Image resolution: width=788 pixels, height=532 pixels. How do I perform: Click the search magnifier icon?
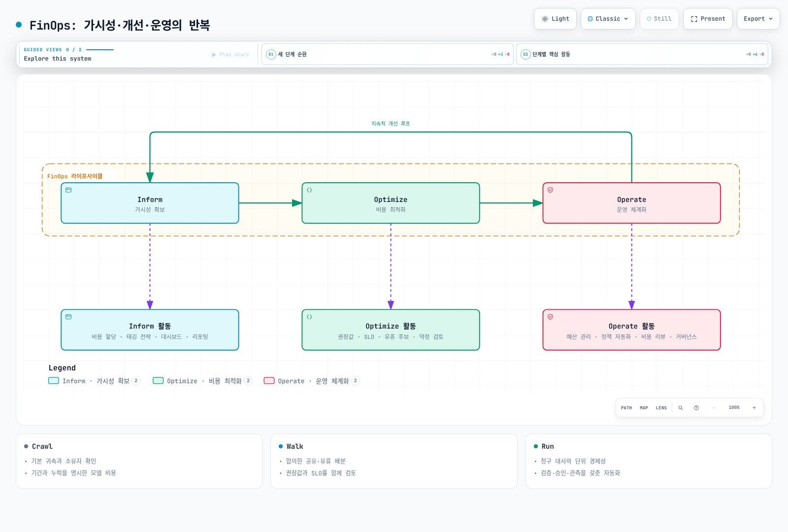coord(681,408)
